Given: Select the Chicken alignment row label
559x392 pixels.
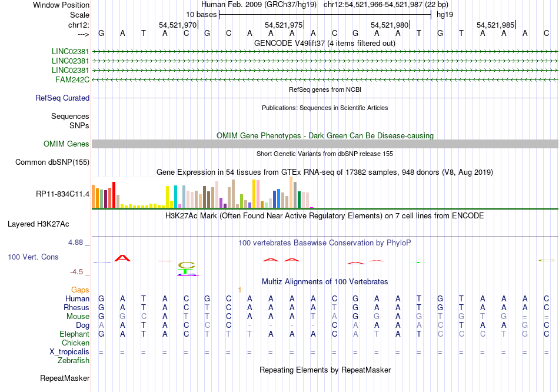Looking at the screenshot, I should (75, 343).
